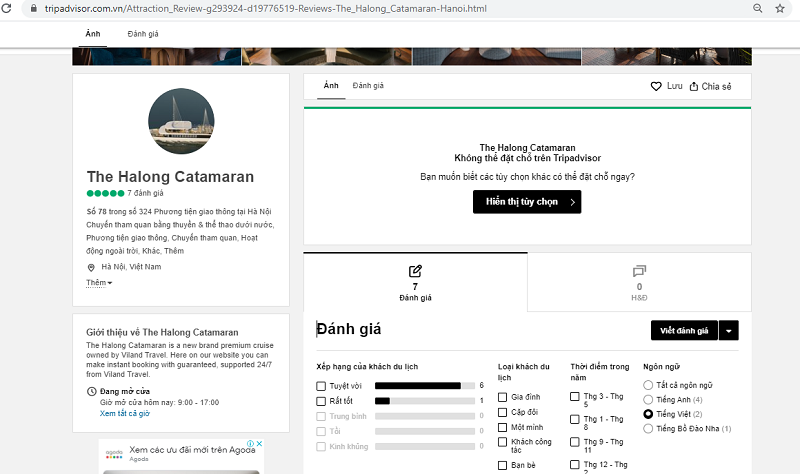Image resolution: width=800 pixels, height=474 pixels.
Task: Click the chevron on Hiển thị tùy chọn
Action: pyautogui.click(x=572, y=202)
